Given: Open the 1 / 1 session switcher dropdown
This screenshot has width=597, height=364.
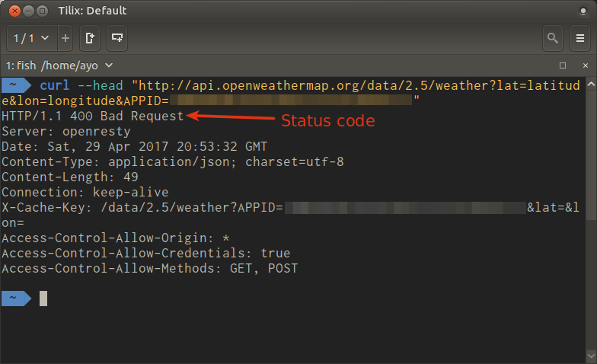Looking at the screenshot, I should 32,37.
